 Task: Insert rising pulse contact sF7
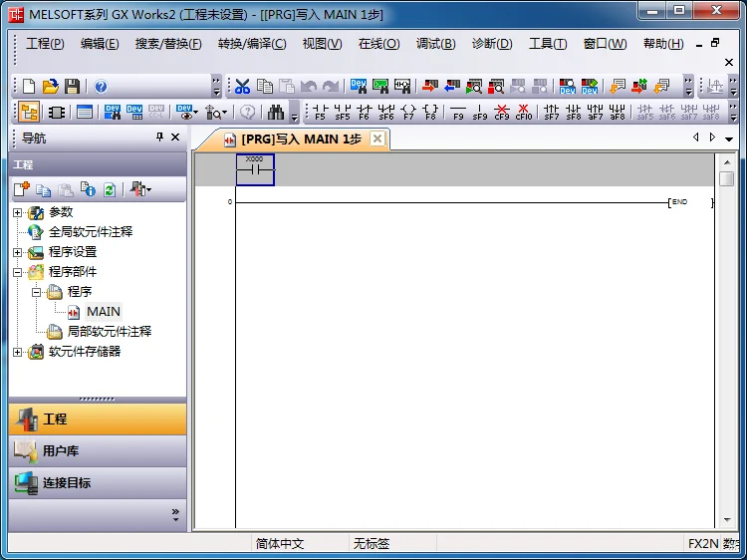coord(551,113)
